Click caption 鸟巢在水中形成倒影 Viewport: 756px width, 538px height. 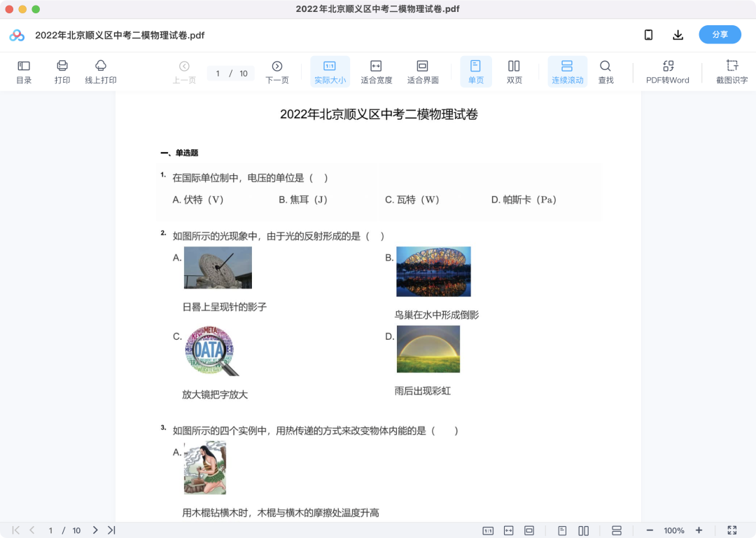click(437, 315)
